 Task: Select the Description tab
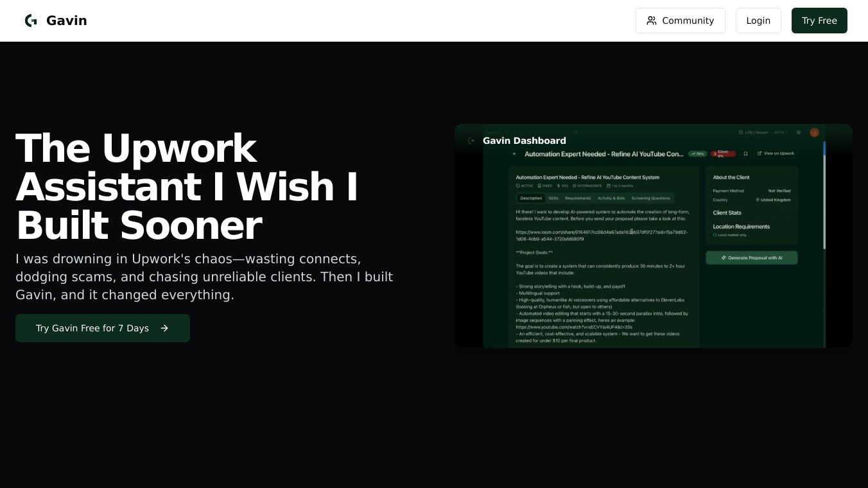coord(531,198)
